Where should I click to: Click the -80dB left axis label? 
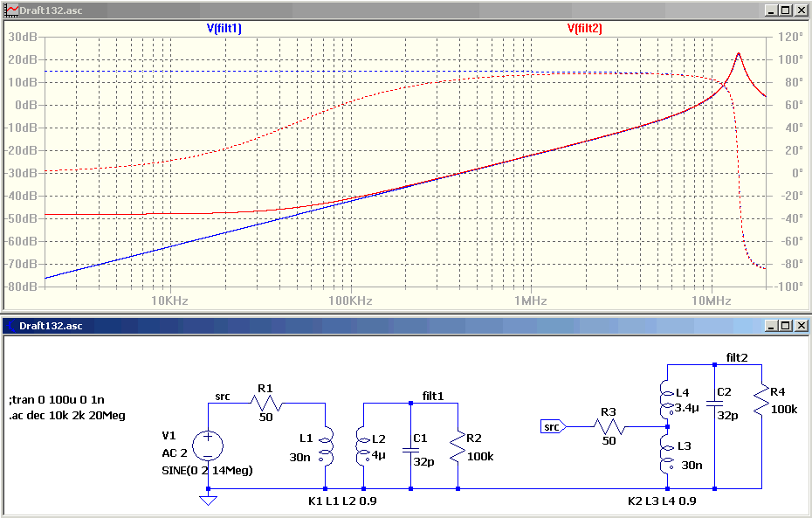[x=21, y=287]
